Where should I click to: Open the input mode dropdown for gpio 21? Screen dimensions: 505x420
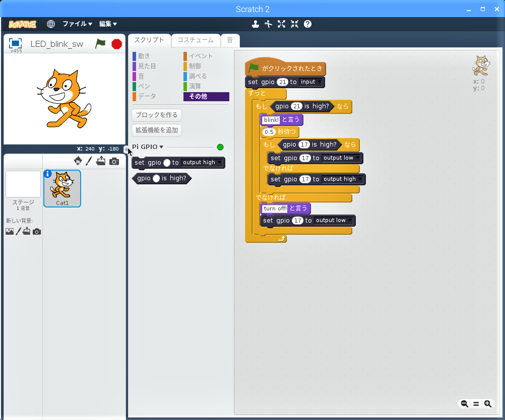click(x=310, y=82)
